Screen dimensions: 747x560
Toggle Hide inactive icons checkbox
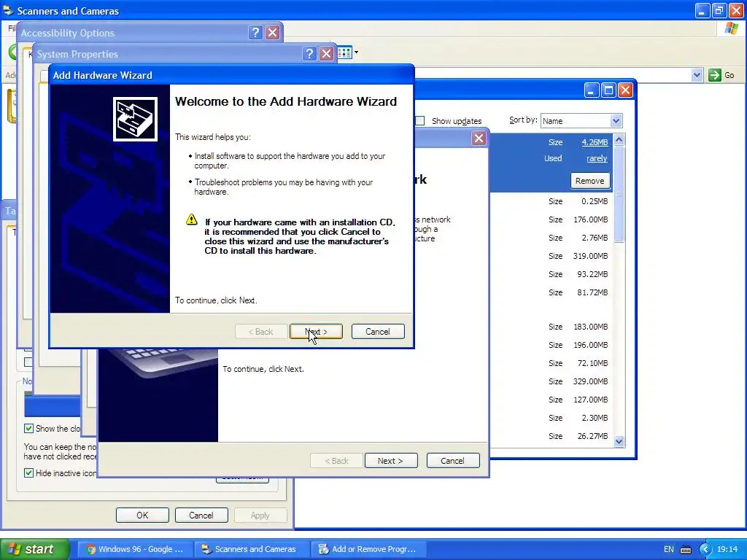tap(28, 472)
